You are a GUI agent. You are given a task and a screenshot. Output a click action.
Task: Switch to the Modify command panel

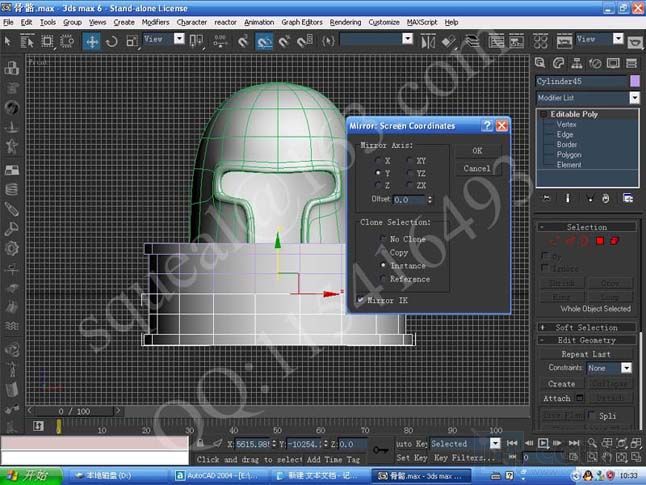click(558, 63)
